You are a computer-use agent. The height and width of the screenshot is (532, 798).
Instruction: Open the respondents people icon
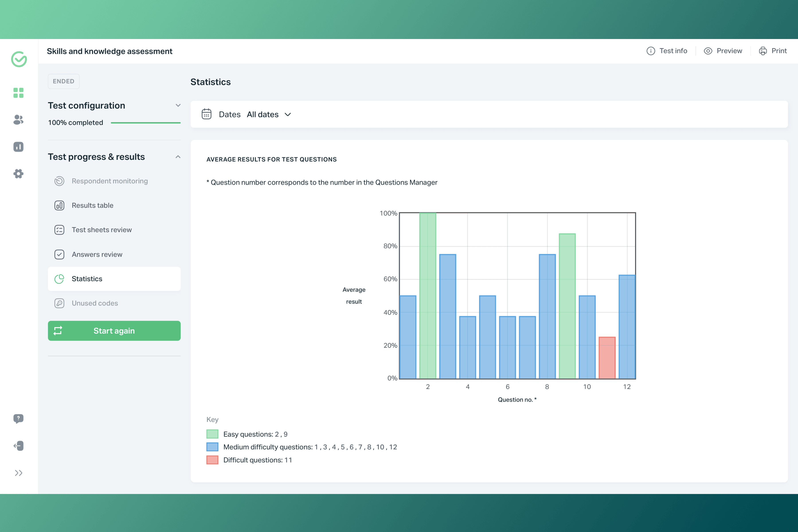(x=18, y=119)
